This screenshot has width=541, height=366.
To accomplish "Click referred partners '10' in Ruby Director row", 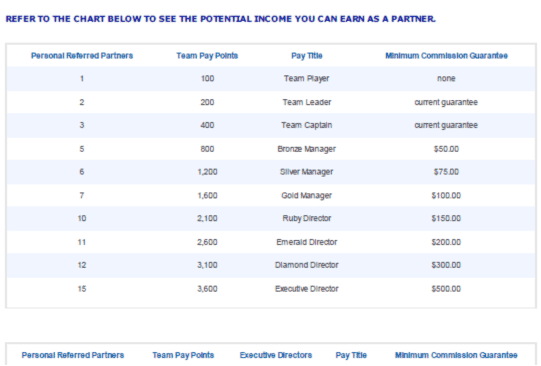I will pos(82,218).
